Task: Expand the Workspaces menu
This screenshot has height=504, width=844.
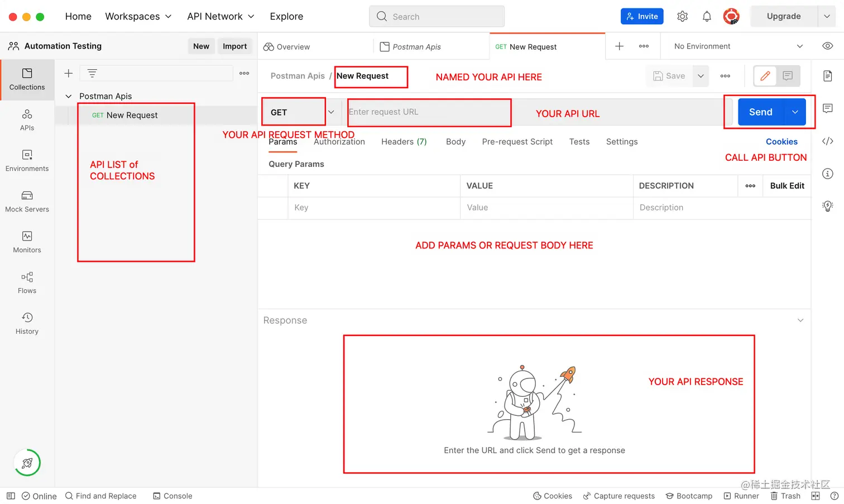Action: tap(138, 16)
